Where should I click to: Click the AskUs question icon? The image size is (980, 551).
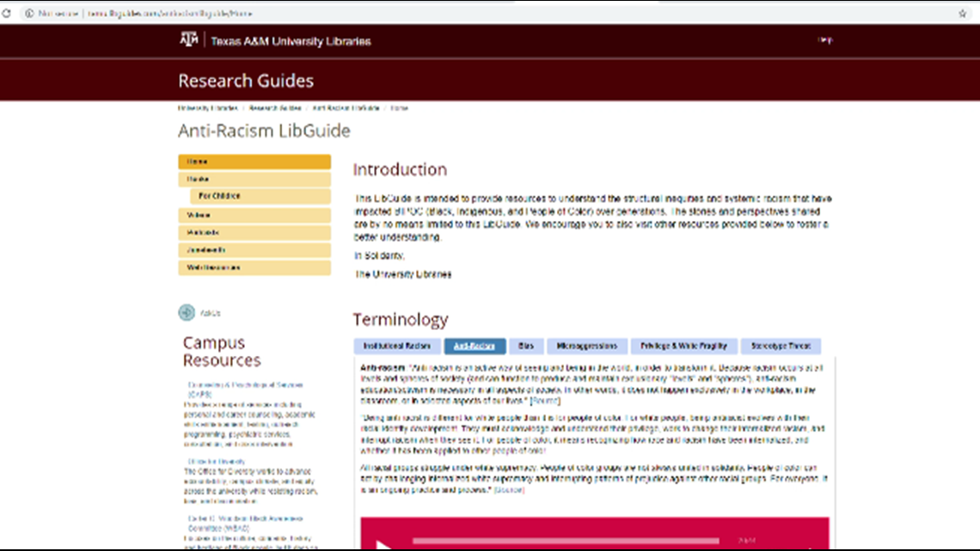click(x=186, y=312)
